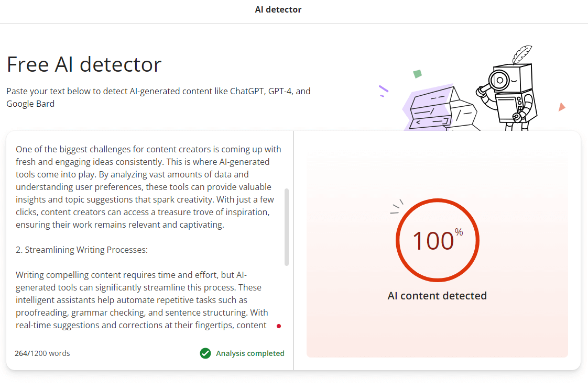
Task: Click the '2. Streamlining Writing Processes:' line
Action: click(82, 250)
